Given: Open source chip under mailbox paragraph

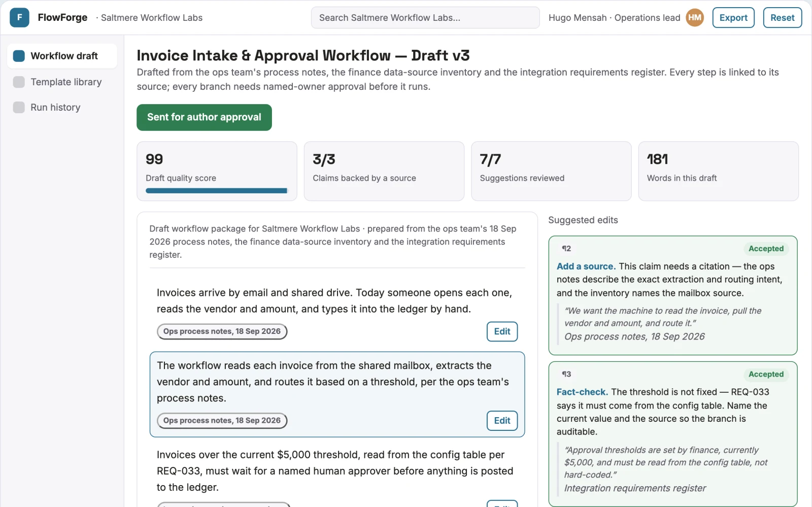Looking at the screenshot, I should (222, 421).
